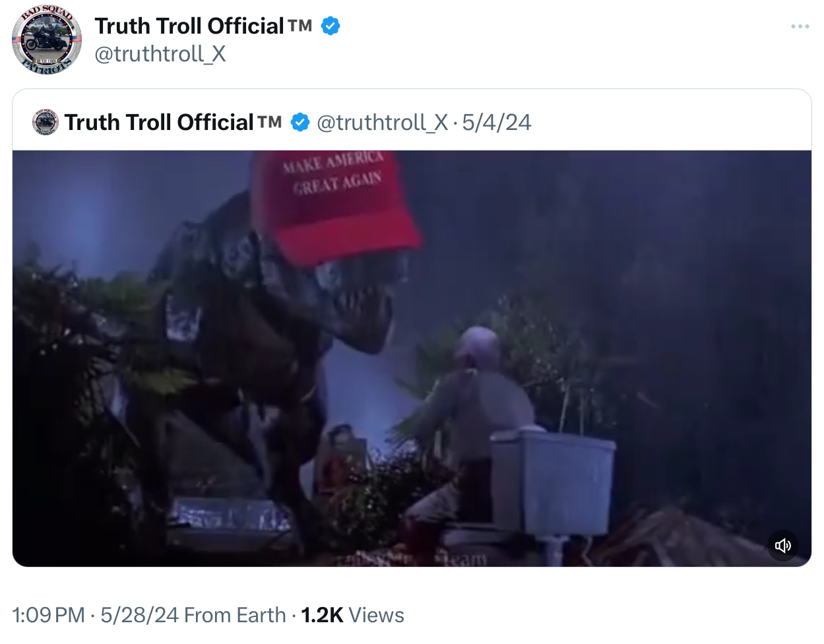Image resolution: width=824 pixels, height=644 pixels.
Task: Open the @truthtroll_X handle in the quoted post
Action: pyautogui.click(x=382, y=122)
